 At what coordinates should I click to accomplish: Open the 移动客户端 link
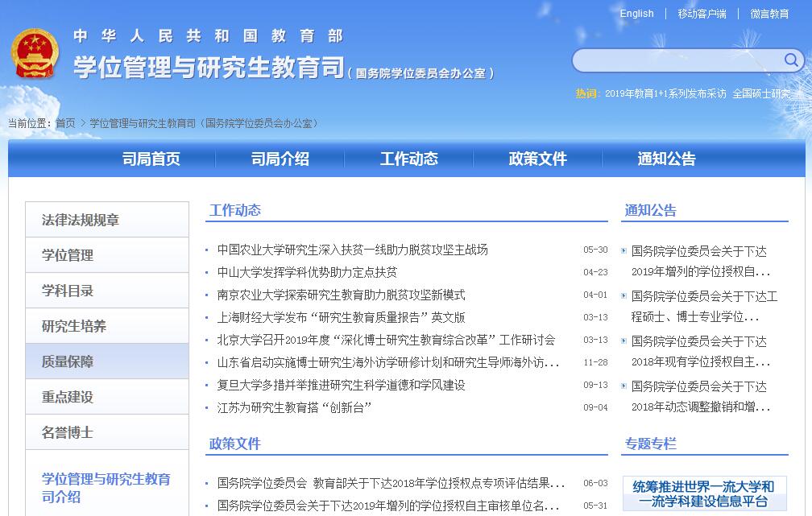[x=701, y=14]
